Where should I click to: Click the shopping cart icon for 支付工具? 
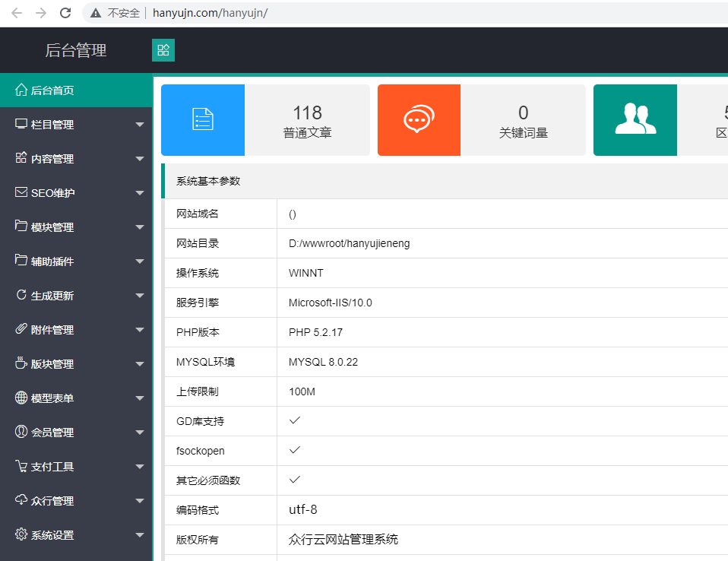tap(21, 466)
